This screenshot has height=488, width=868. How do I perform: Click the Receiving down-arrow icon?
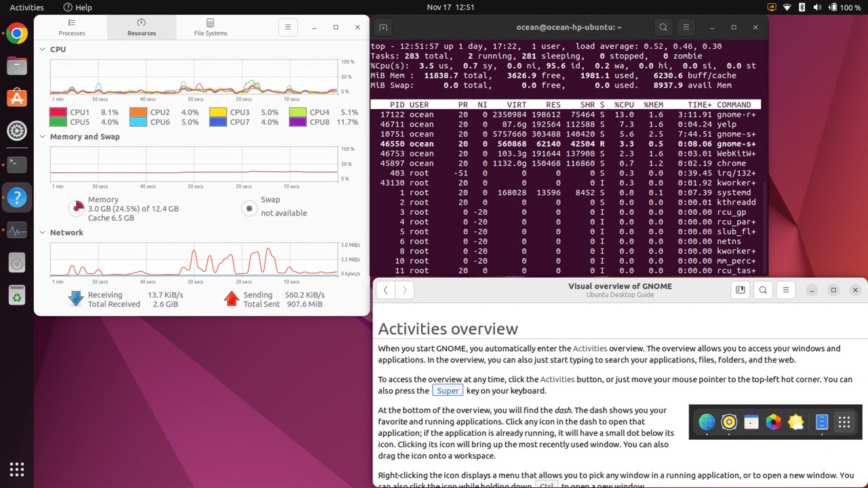pos(76,299)
